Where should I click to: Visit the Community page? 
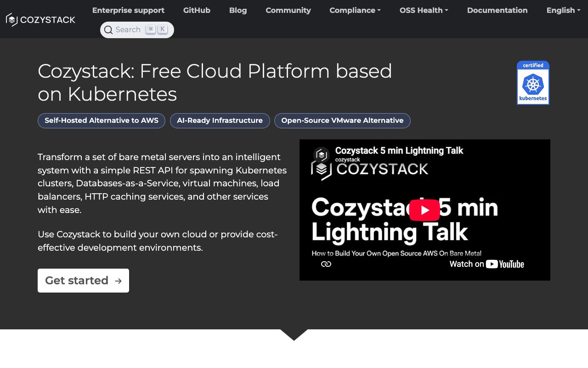point(288,10)
